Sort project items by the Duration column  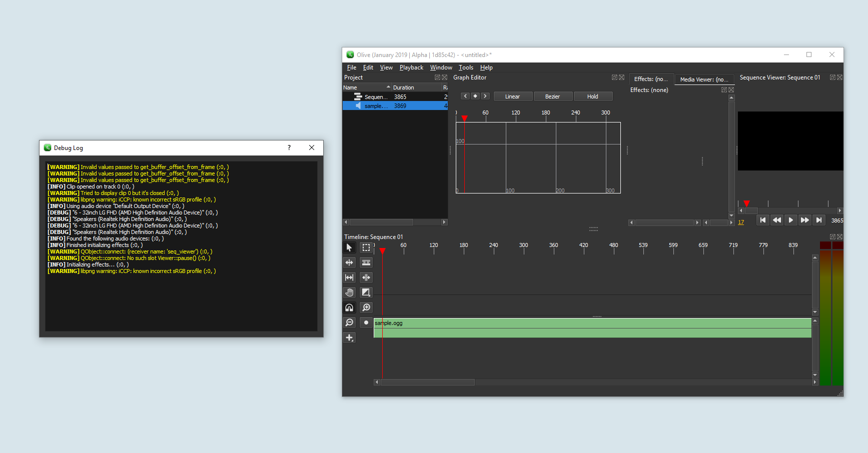coord(416,87)
